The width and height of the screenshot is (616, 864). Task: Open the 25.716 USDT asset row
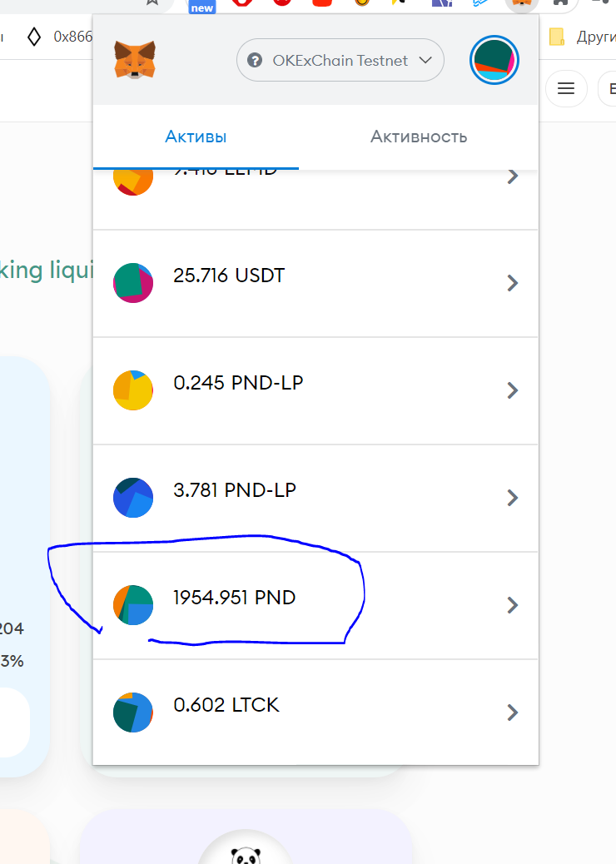click(x=315, y=283)
